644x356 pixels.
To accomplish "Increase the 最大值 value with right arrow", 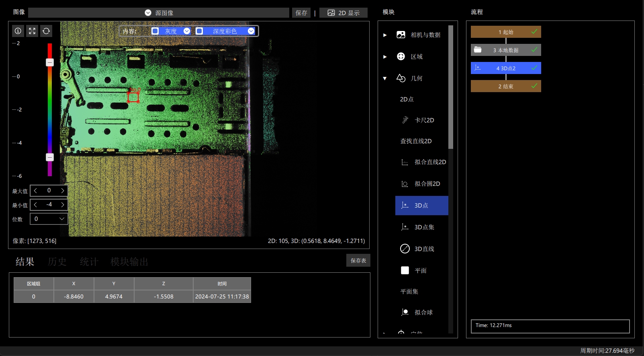I will click(x=62, y=191).
